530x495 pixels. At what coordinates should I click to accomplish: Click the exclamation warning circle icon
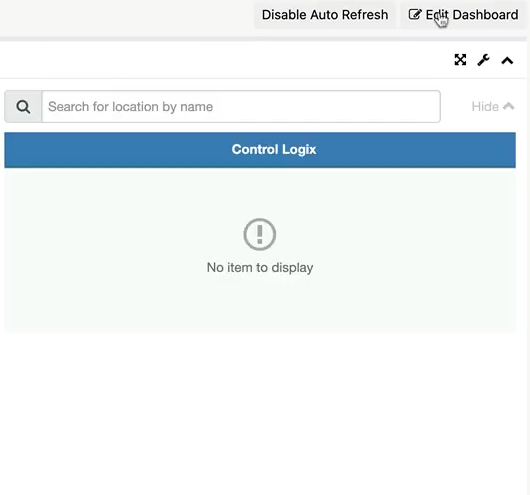point(260,234)
